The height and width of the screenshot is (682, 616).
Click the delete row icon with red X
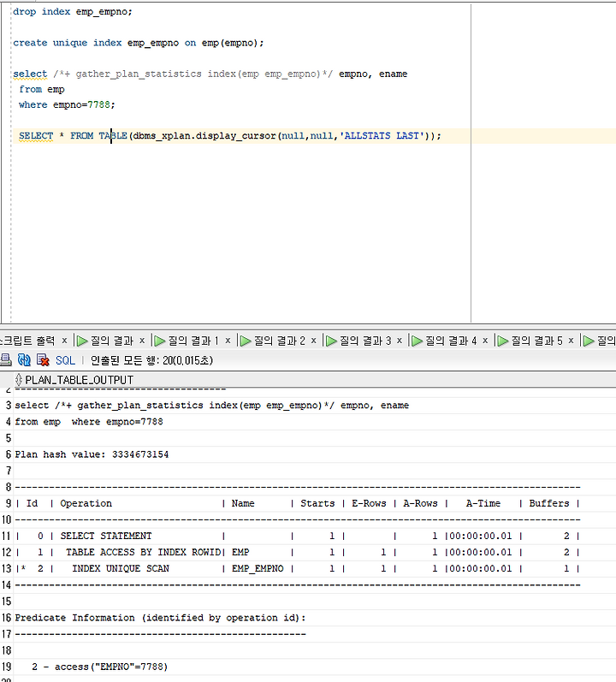pyautogui.click(x=43, y=359)
